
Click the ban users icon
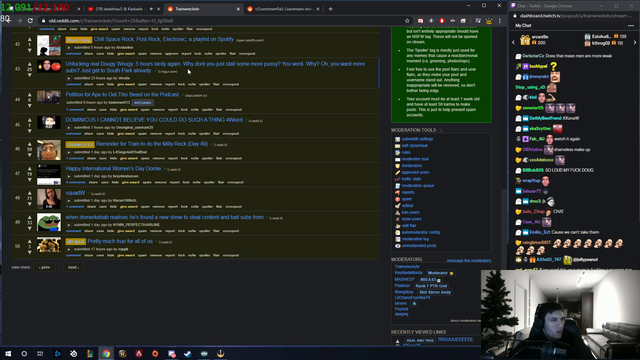pyautogui.click(x=398, y=212)
